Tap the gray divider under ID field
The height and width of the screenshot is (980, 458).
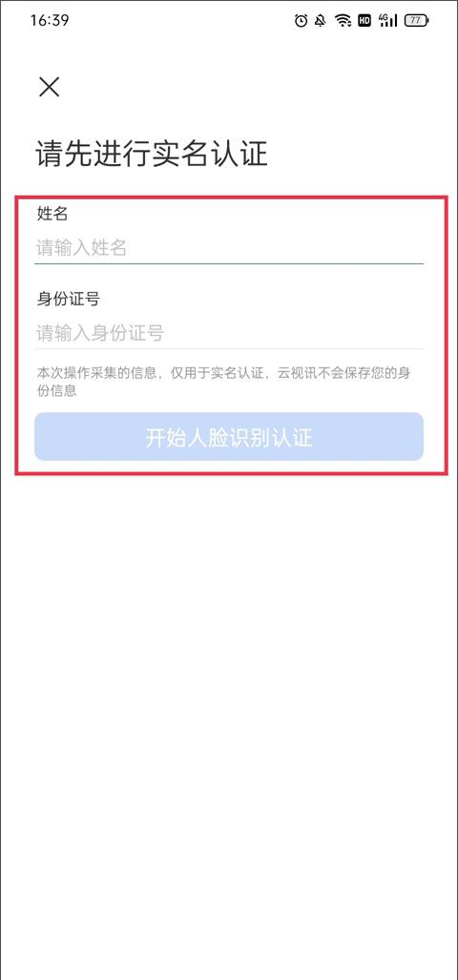(229, 348)
